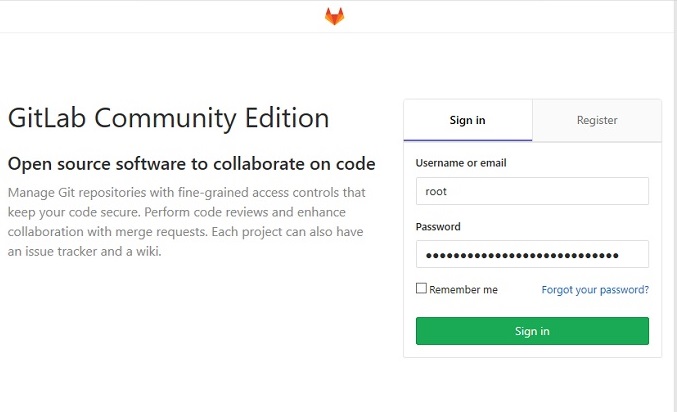This screenshot has height=412, width=677.
Task: Focus the Password input field
Action: coord(532,254)
